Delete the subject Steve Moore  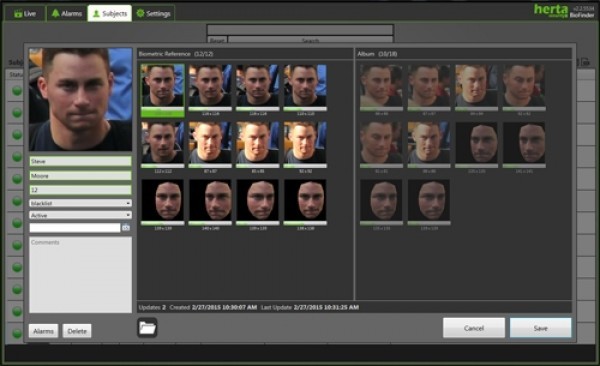77,331
